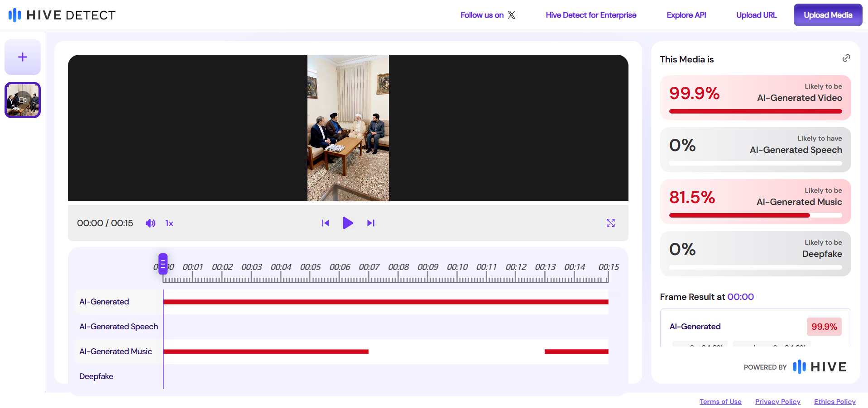
Task: Click the 00:00 Frame Result timestamp
Action: [740, 297]
